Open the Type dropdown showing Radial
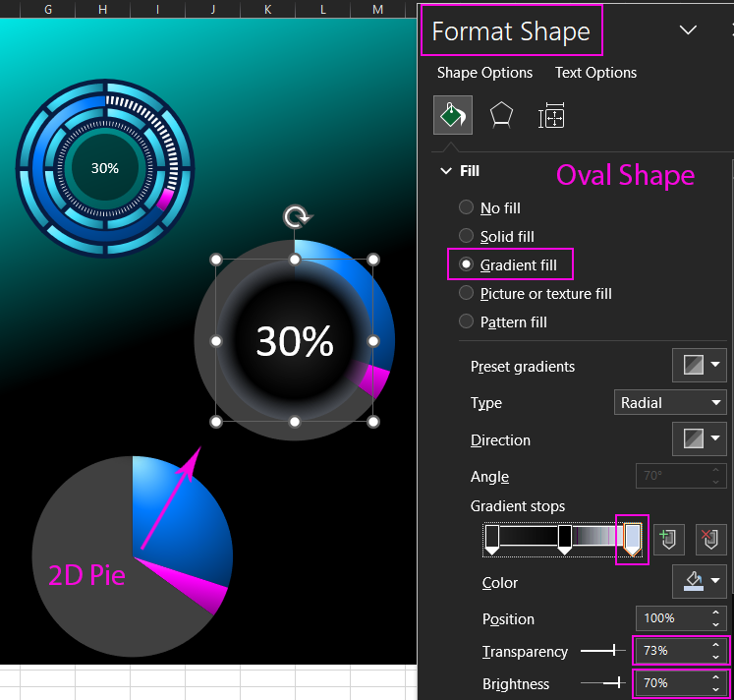The width and height of the screenshot is (734, 700). pos(671,402)
